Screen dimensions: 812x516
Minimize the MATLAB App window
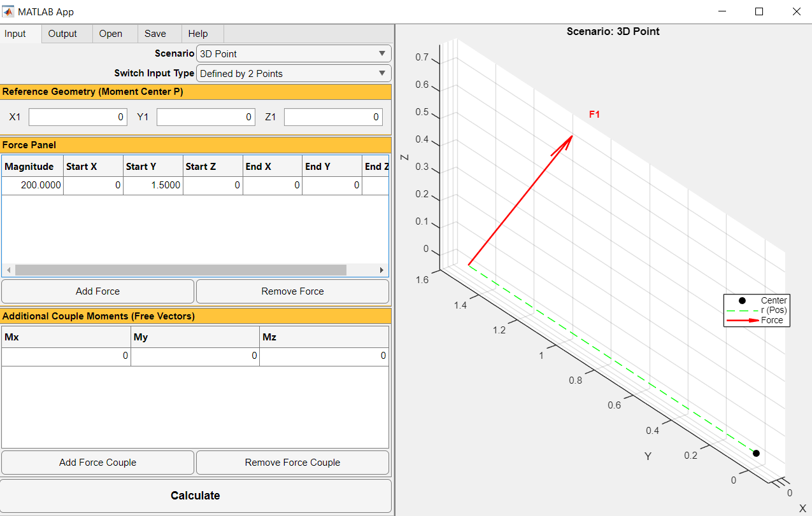[x=722, y=11]
